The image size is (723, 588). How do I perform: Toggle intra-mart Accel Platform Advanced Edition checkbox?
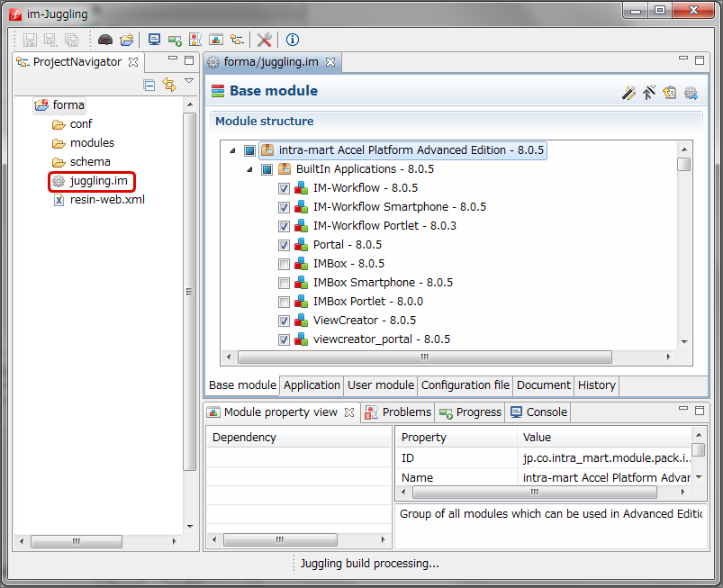click(250, 150)
